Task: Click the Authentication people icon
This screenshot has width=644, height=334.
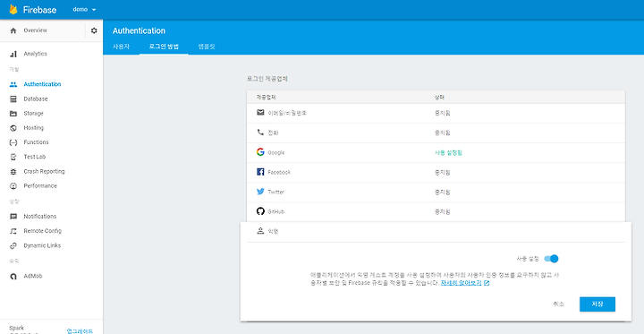Action: (x=13, y=84)
